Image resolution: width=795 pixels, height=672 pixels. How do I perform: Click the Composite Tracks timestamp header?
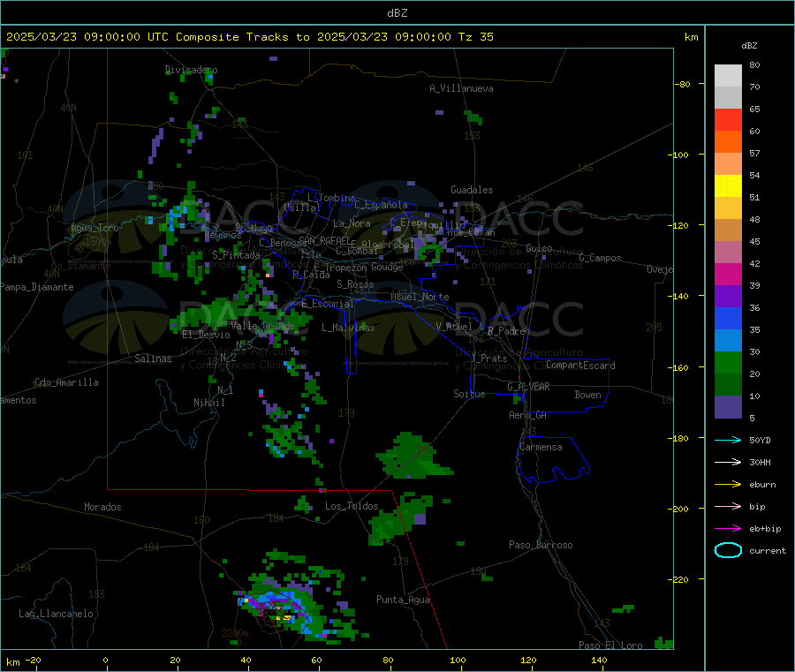[249, 36]
